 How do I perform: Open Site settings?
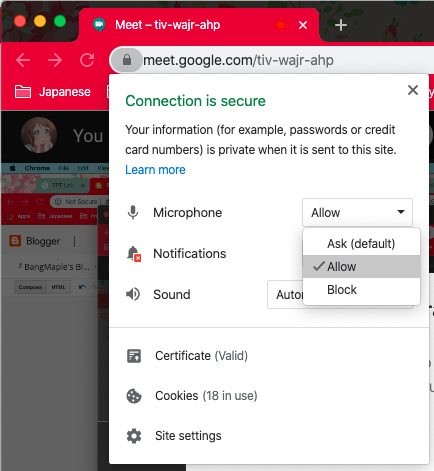point(188,436)
